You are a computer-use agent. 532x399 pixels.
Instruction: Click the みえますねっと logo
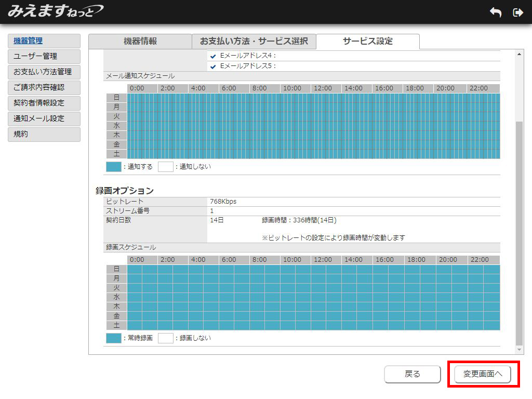click(56, 11)
